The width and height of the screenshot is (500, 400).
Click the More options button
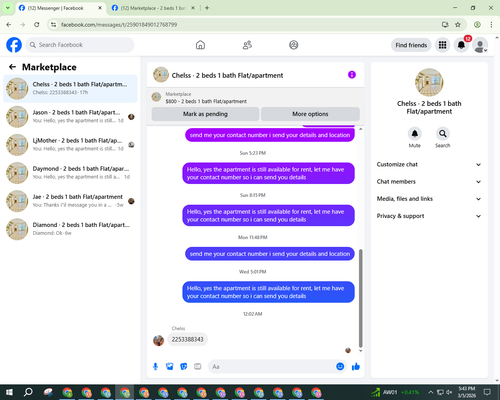click(x=310, y=114)
